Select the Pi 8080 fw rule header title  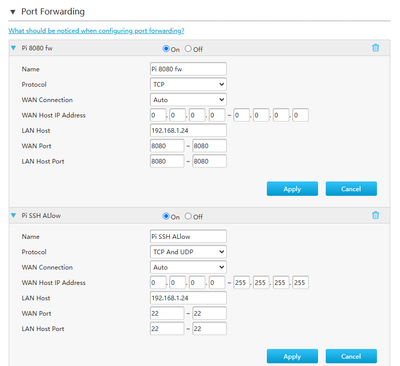pos(37,48)
